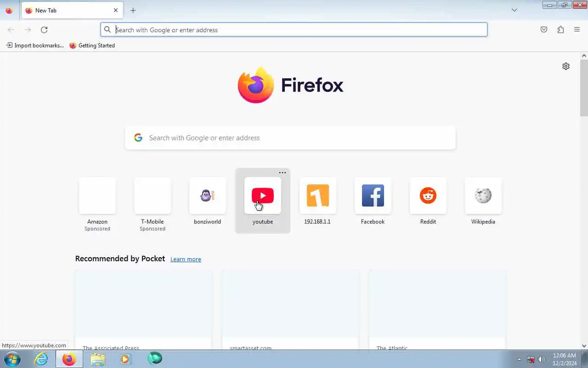The image size is (588, 368).
Task: Open the T-Mobile sponsored shortcut
Action: pyautogui.click(x=153, y=201)
